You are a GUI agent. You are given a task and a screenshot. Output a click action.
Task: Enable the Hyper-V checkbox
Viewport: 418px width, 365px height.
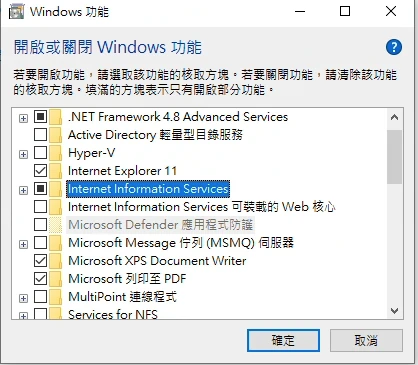click(40, 153)
